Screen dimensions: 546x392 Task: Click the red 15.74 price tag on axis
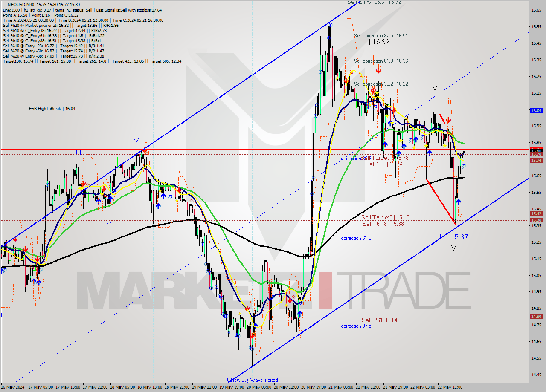pyautogui.click(x=536, y=160)
